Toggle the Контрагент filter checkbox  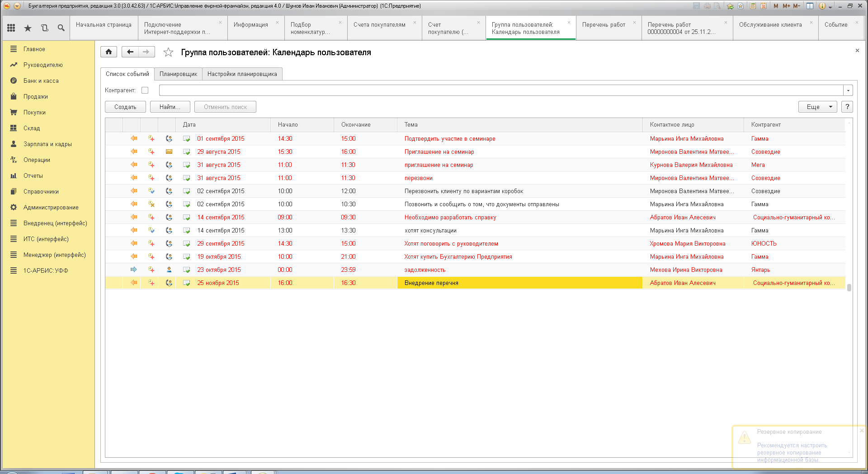point(145,90)
